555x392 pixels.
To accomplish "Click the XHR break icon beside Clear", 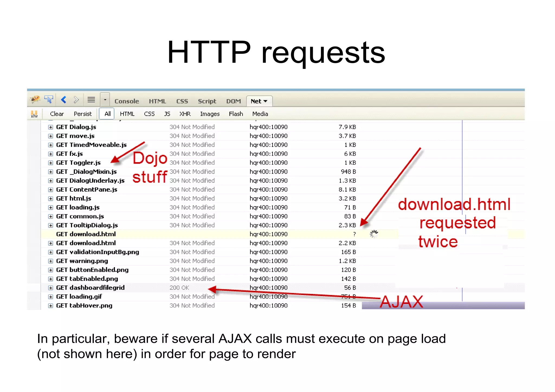I will (34, 114).
